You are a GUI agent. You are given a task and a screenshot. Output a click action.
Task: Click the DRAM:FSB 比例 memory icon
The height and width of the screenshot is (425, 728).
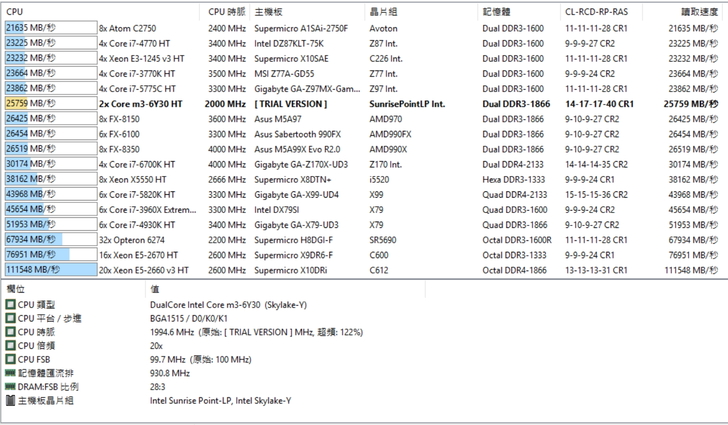(10, 387)
